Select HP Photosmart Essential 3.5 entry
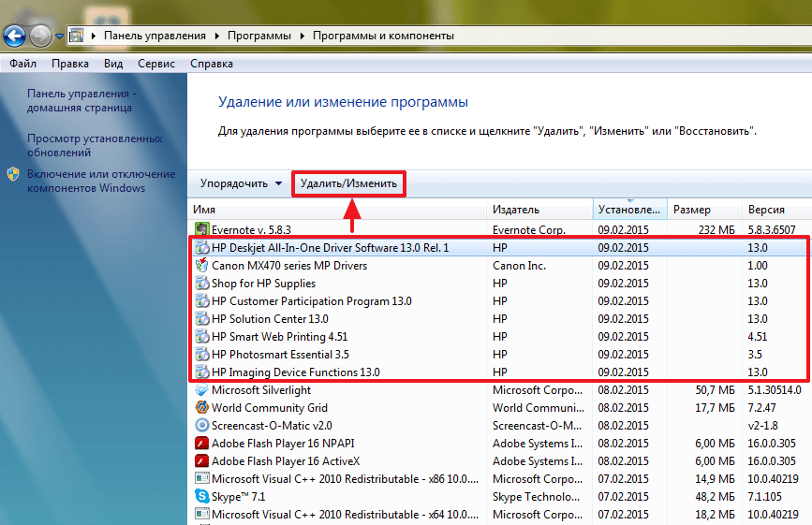The image size is (812, 525). coord(280,355)
